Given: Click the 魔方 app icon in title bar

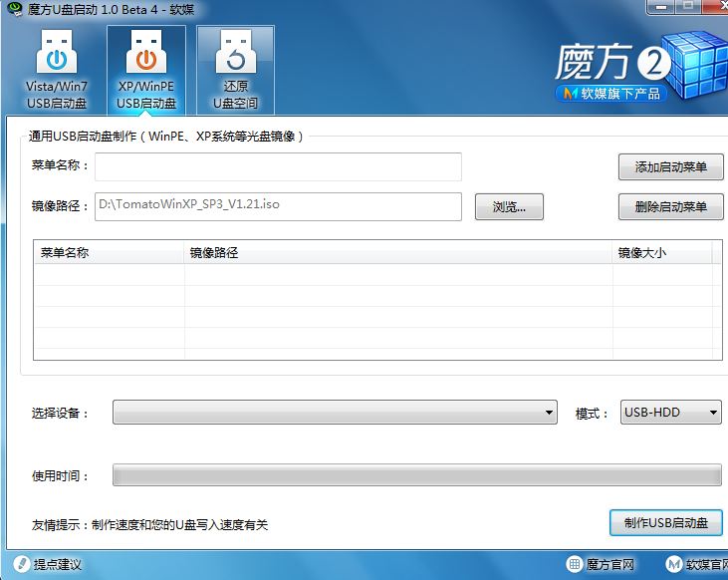Looking at the screenshot, I should coord(13,11).
